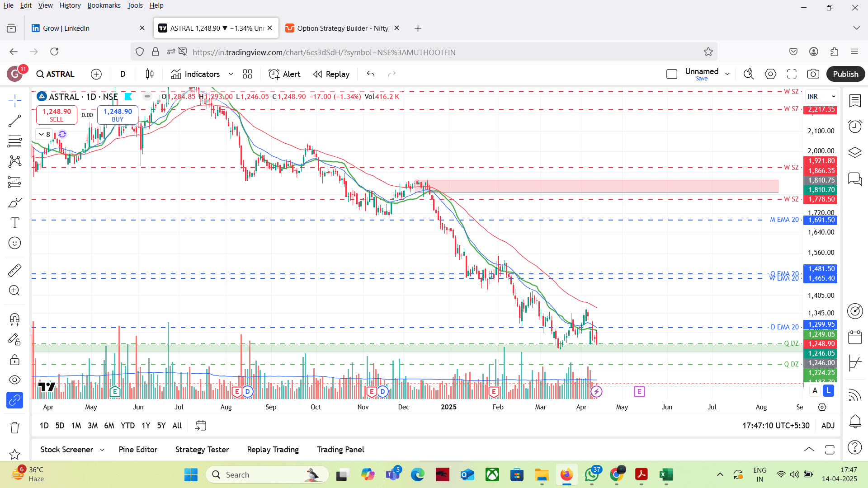The height and width of the screenshot is (488, 868).
Task: Expand the Indicators favorites dropdown arrow
Action: click(231, 74)
